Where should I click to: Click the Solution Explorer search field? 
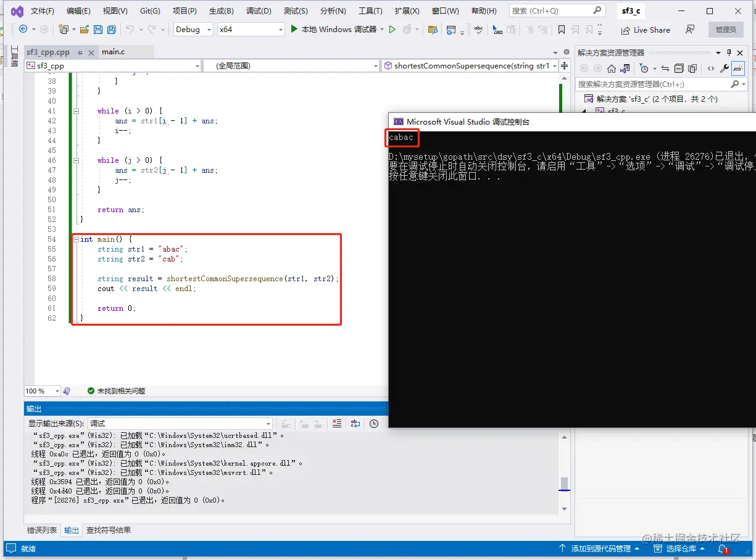660,84
